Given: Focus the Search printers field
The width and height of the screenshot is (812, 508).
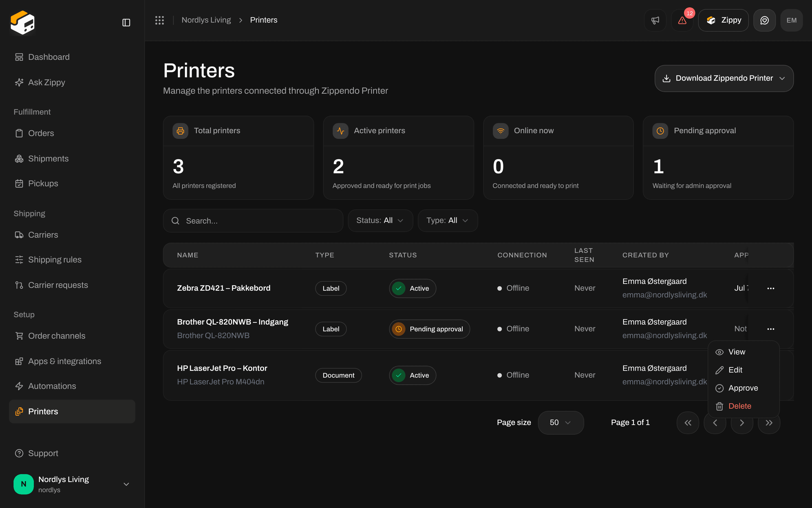Looking at the screenshot, I should [x=253, y=221].
